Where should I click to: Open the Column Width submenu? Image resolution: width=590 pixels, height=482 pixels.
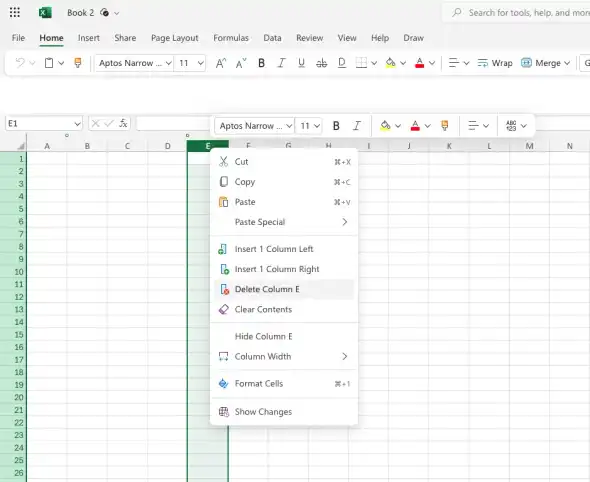tap(284, 356)
